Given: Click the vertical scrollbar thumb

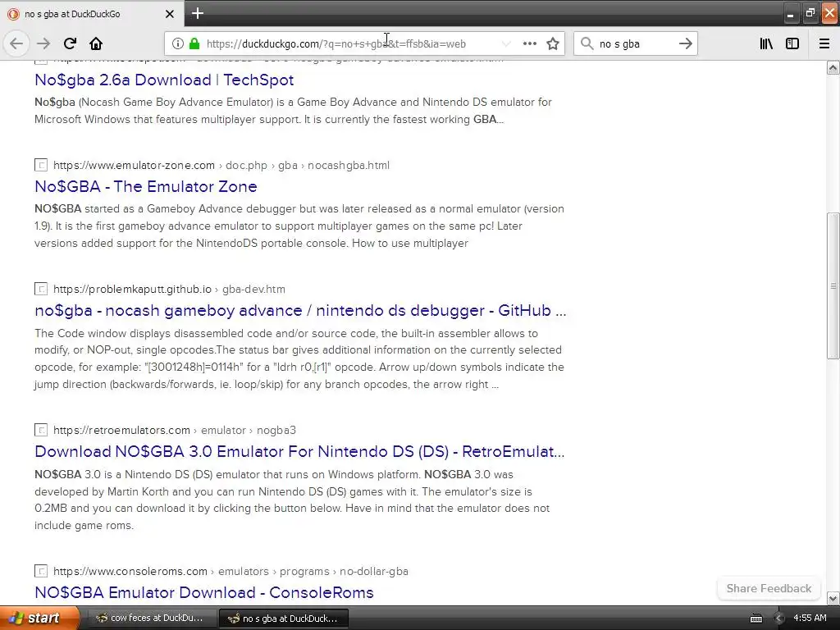Looking at the screenshot, I should click(833, 285).
